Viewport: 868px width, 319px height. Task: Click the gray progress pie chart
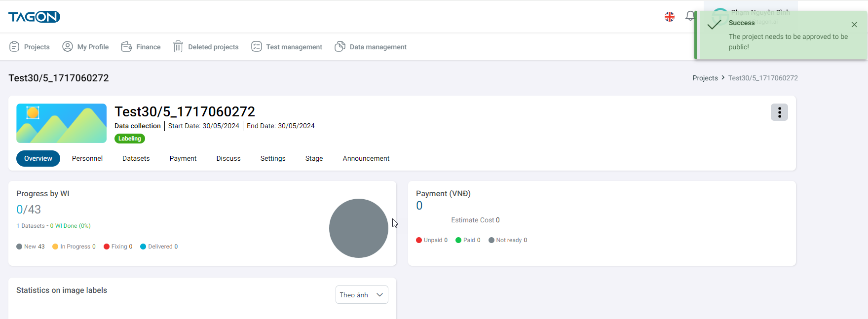point(359,228)
